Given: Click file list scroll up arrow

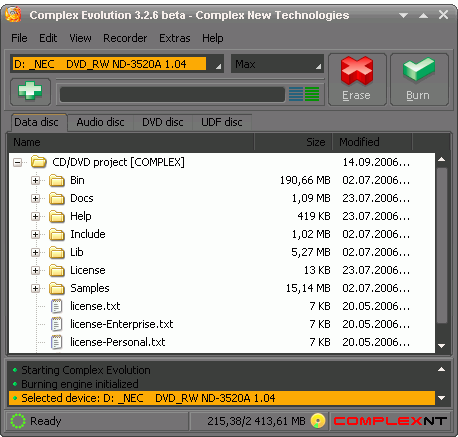Looking at the screenshot, I should pos(442,159).
